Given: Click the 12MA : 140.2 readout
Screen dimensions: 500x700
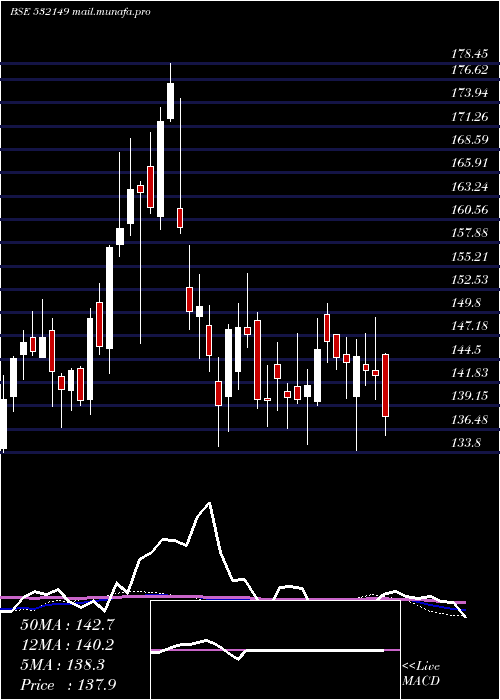Looking at the screenshot, I should [x=67, y=645].
